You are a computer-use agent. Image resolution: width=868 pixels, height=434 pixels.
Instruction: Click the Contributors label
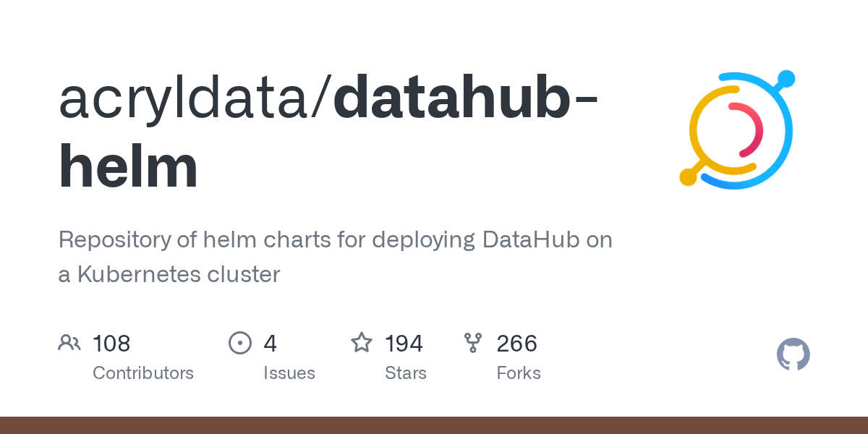point(143,373)
